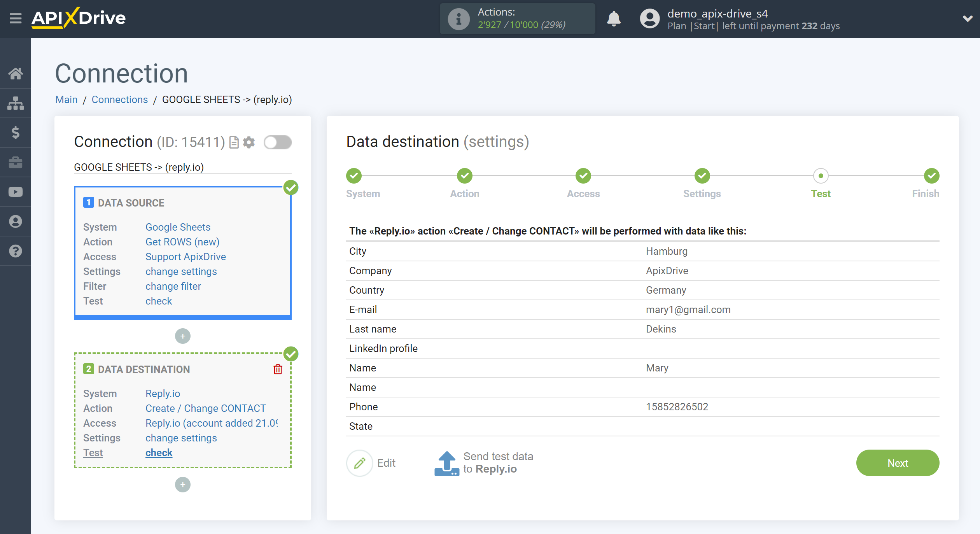
Task: Click the Dekins last name value
Action: (661, 329)
